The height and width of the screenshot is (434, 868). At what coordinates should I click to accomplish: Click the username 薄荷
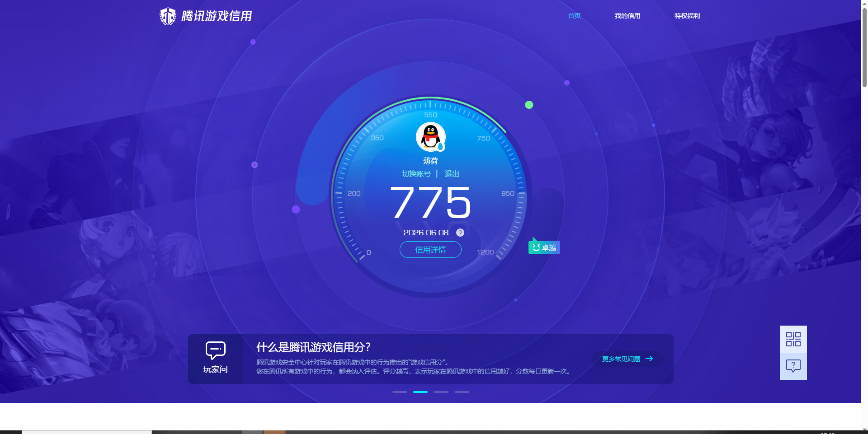(430, 161)
